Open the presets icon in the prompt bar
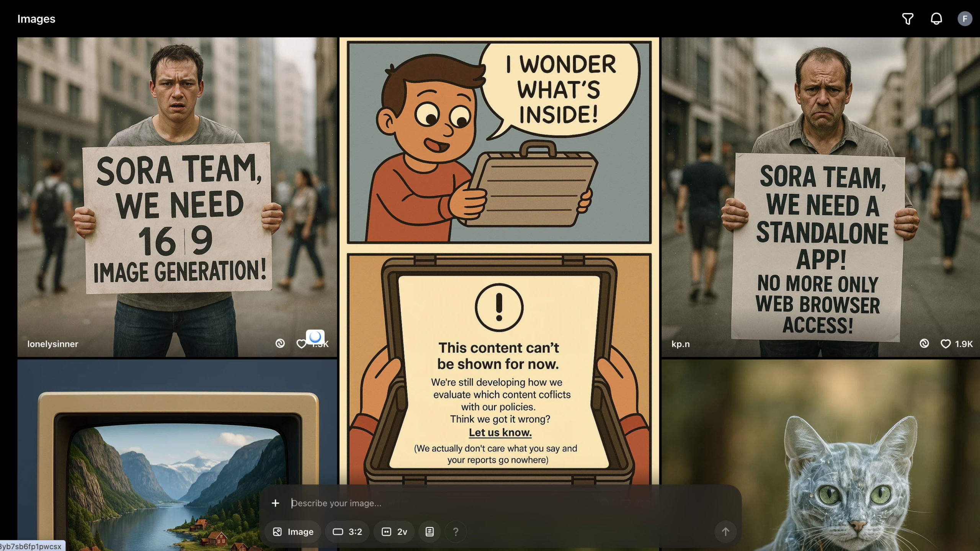980x551 pixels. coord(430,531)
